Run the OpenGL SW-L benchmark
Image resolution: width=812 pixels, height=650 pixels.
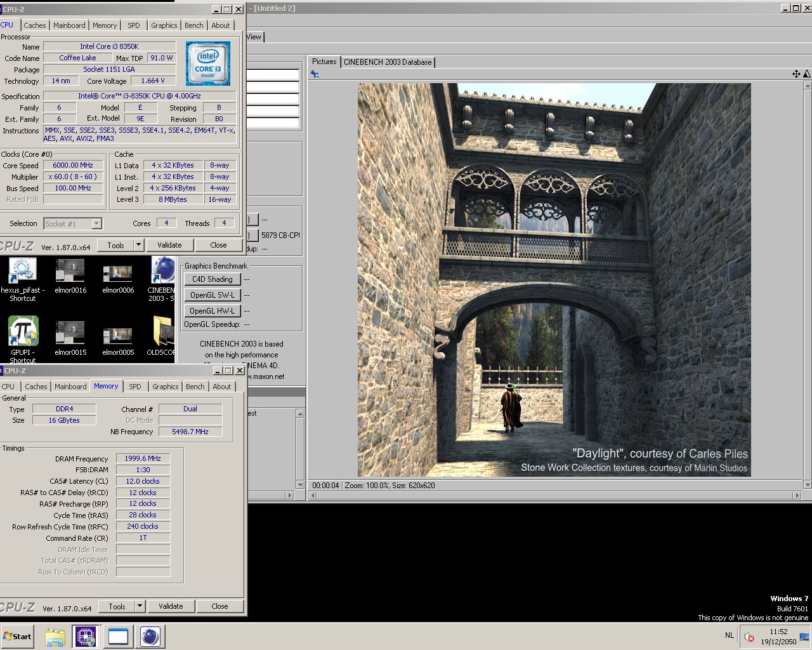coord(213,295)
